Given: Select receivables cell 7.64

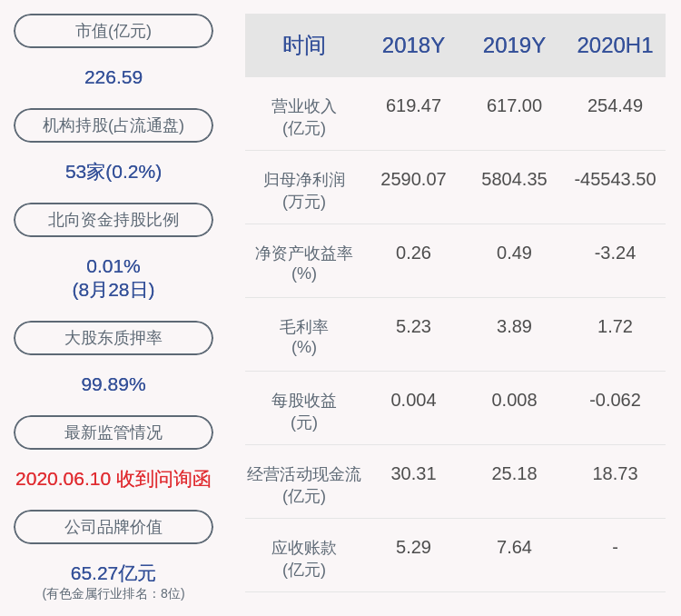Looking at the screenshot, I should pyautogui.click(x=514, y=547).
